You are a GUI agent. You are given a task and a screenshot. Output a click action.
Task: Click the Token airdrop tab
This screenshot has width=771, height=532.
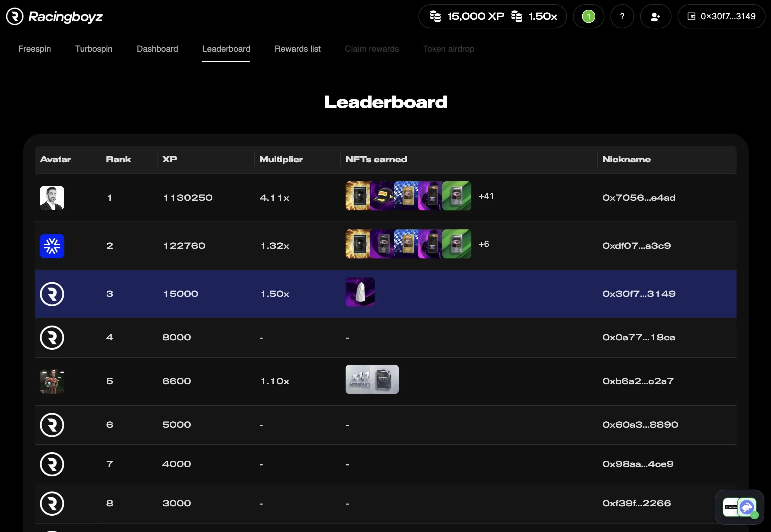point(449,49)
